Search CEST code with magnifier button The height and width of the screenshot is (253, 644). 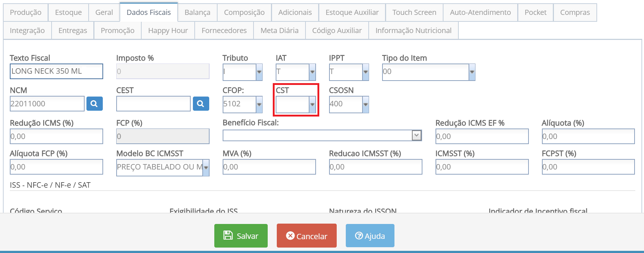[x=201, y=104]
